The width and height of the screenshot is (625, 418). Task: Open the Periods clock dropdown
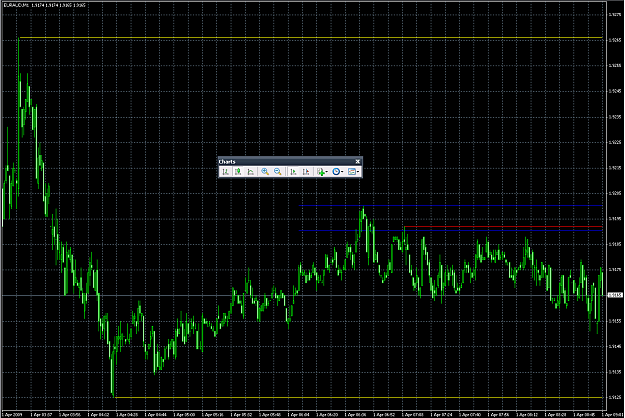coord(338,172)
